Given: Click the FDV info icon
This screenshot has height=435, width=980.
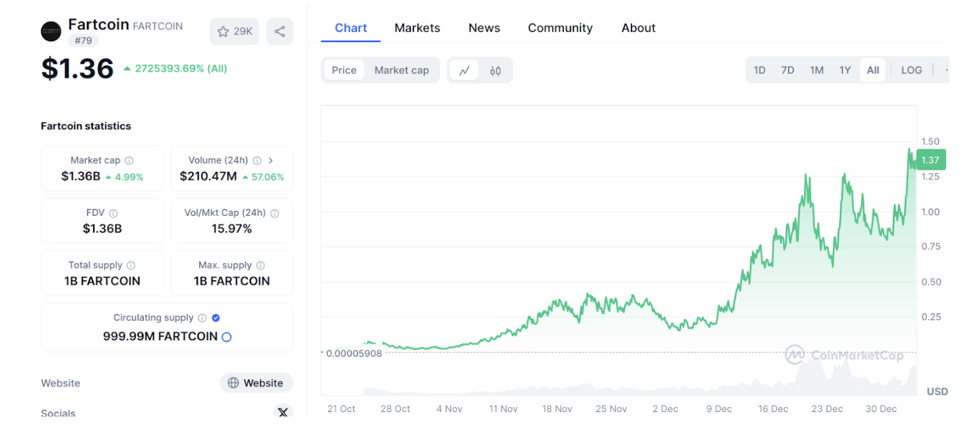Looking at the screenshot, I should tap(113, 213).
